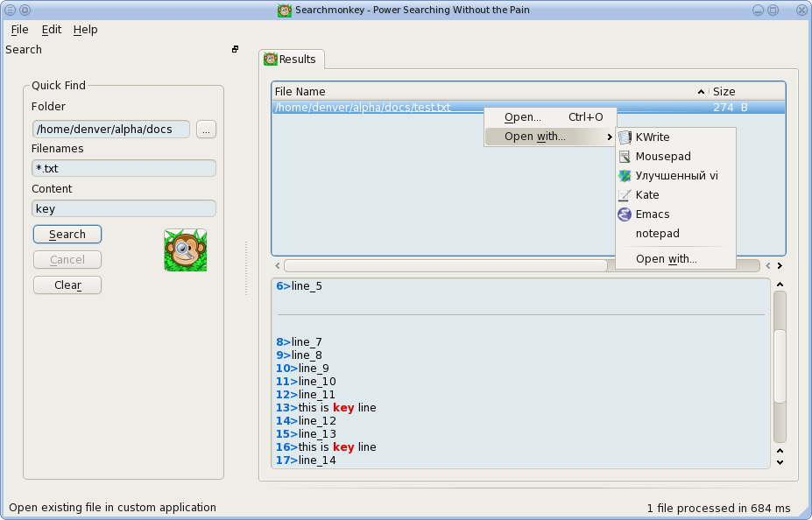Screen dimensions: 812x520
Task: Click the Улучшенный vi icon
Action: click(625, 176)
